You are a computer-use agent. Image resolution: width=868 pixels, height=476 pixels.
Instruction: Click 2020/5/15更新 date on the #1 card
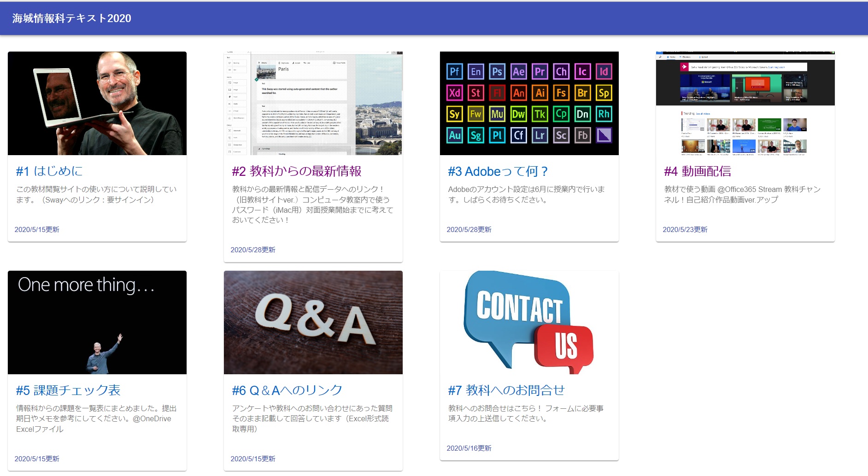37,230
